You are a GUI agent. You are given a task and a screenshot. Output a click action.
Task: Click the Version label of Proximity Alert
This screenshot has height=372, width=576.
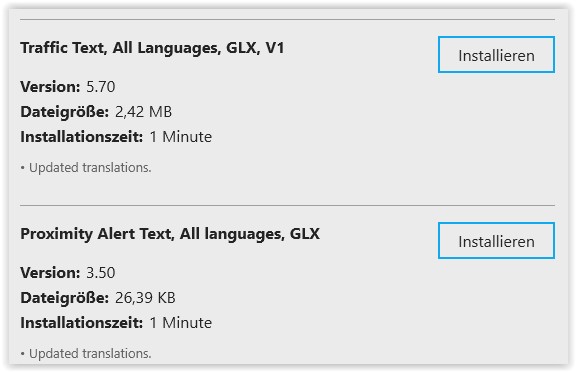click(x=50, y=273)
